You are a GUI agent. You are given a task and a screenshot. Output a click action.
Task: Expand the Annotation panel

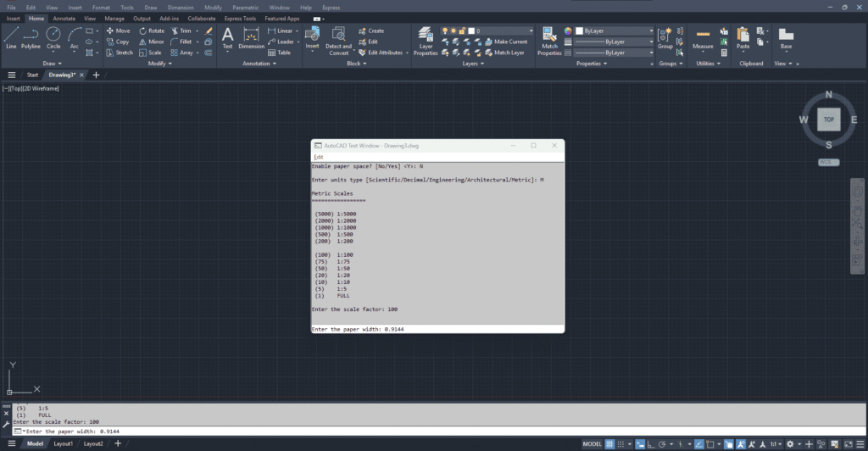tap(259, 64)
